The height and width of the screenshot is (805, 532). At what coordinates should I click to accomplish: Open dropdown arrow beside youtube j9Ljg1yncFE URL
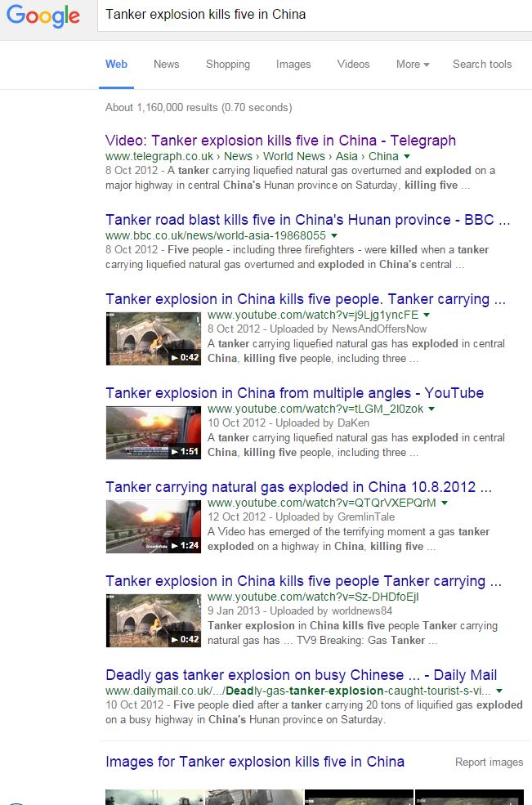[427, 315]
